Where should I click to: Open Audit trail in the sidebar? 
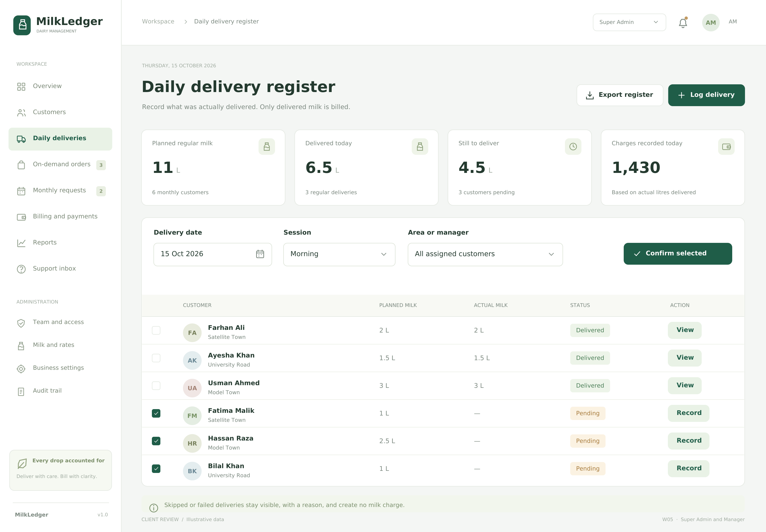pyautogui.click(x=60, y=391)
